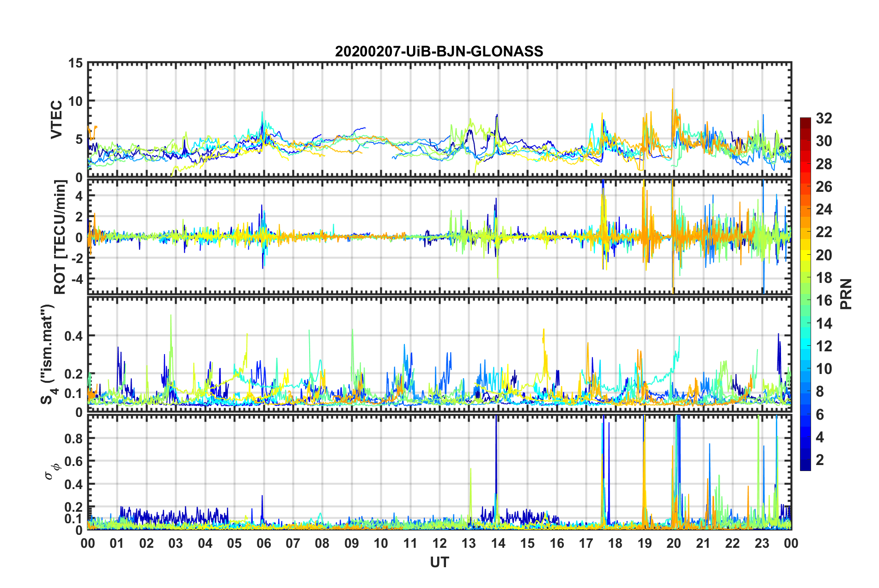Select colorbar tick label 24
This screenshot has height=588, width=879.
point(824,209)
